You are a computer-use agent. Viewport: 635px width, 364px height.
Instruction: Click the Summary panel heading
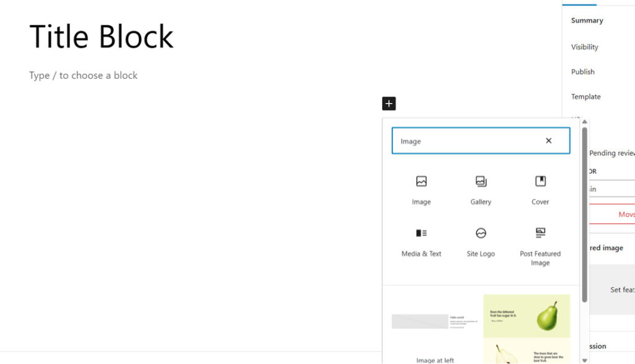coord(587,20)
